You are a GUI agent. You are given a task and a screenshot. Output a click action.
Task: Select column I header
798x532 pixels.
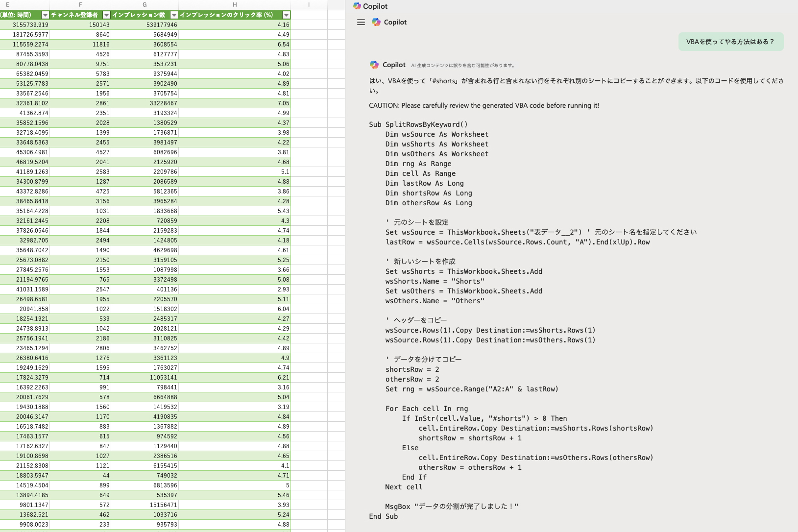tap(309, 5)
